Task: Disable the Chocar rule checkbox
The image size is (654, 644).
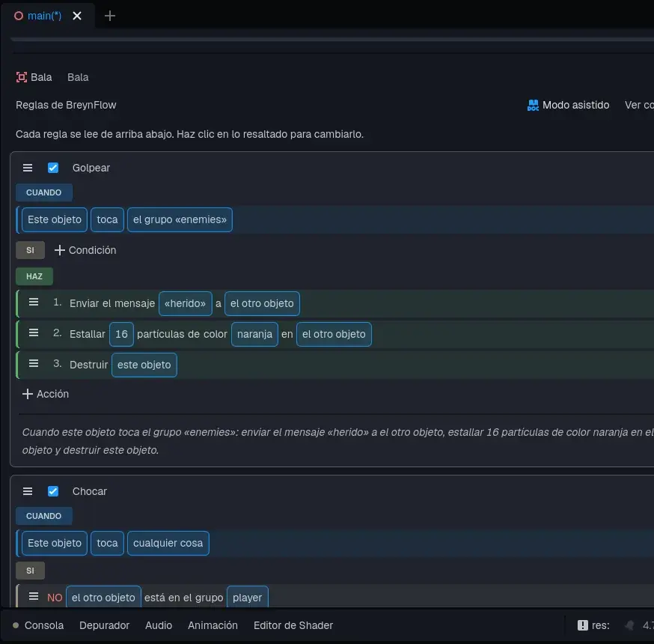Action: 53,491
